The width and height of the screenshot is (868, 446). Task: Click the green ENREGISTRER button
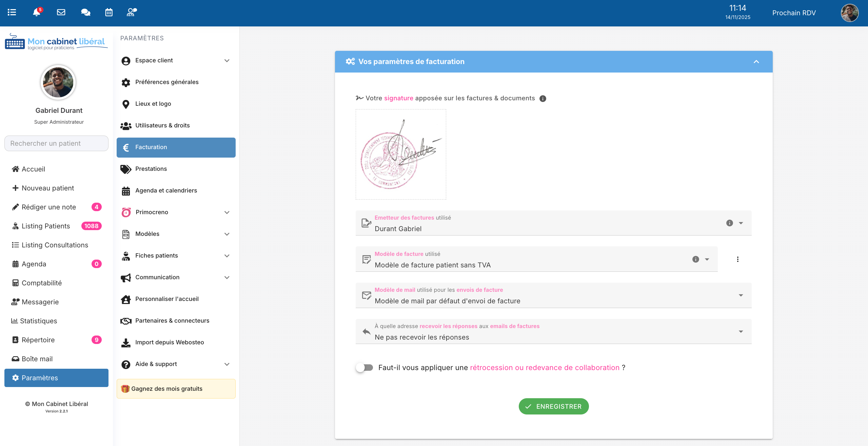click(x=553, y=406)
